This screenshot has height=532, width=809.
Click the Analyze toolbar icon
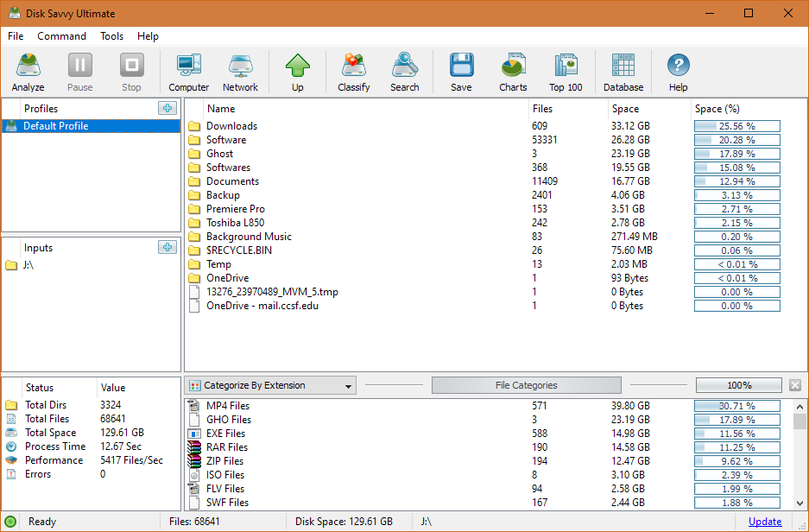[28, 73]
